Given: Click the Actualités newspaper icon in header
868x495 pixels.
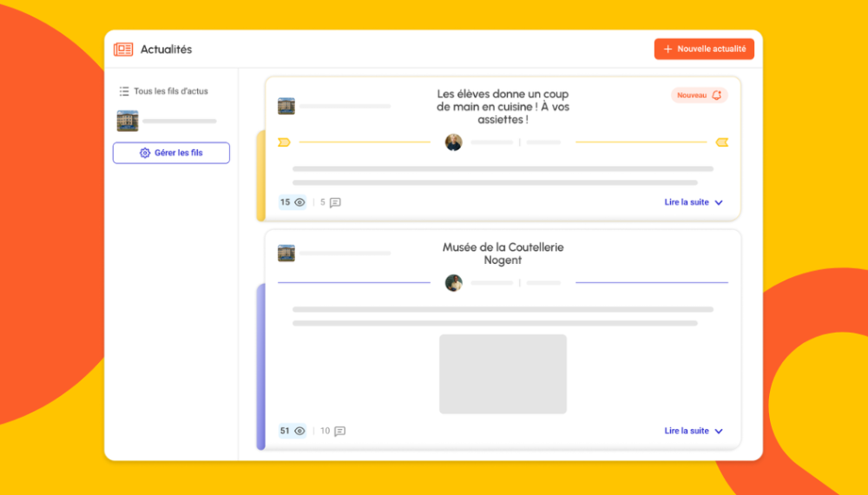Looking at the screenshot, I should [x=123, y=49].
